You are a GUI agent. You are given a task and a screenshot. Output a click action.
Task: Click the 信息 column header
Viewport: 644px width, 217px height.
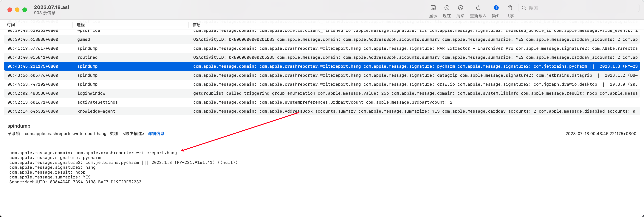click(x=197, y=25)
